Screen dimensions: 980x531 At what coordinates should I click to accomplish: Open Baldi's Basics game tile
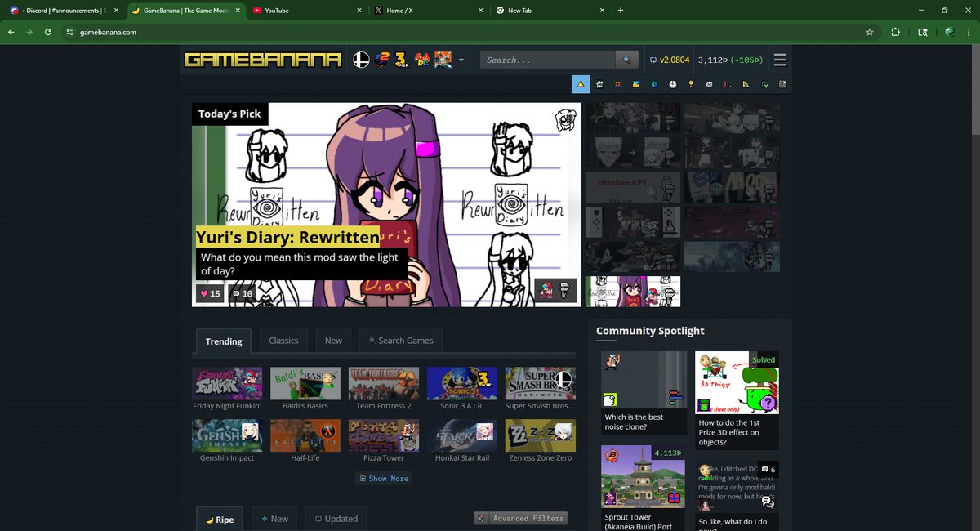click(x=305, y=389)
